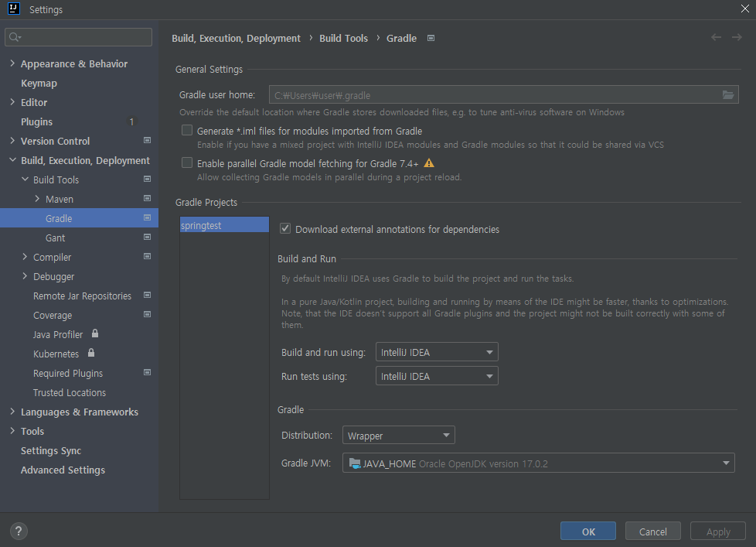Click the Plugins update count badge
The height and width of the screenshot is (547, 756).
(x=131, y=121)
